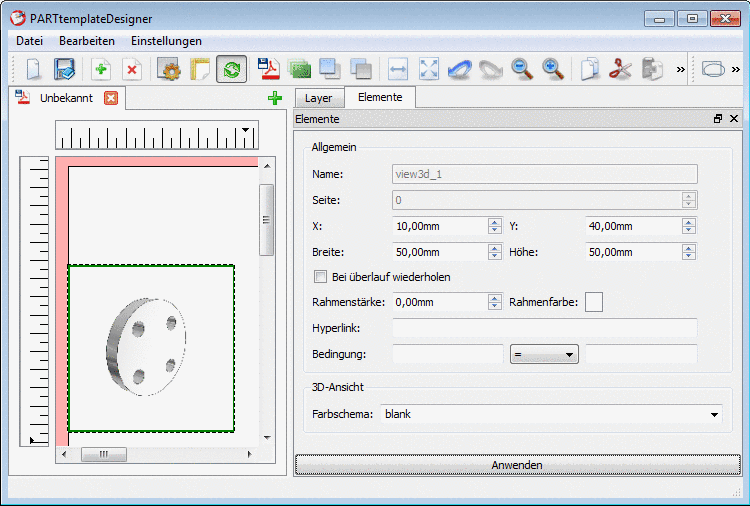Create a new template document
Image resolution: width=750 pixels, height=506 pixels.
(33, 69)
